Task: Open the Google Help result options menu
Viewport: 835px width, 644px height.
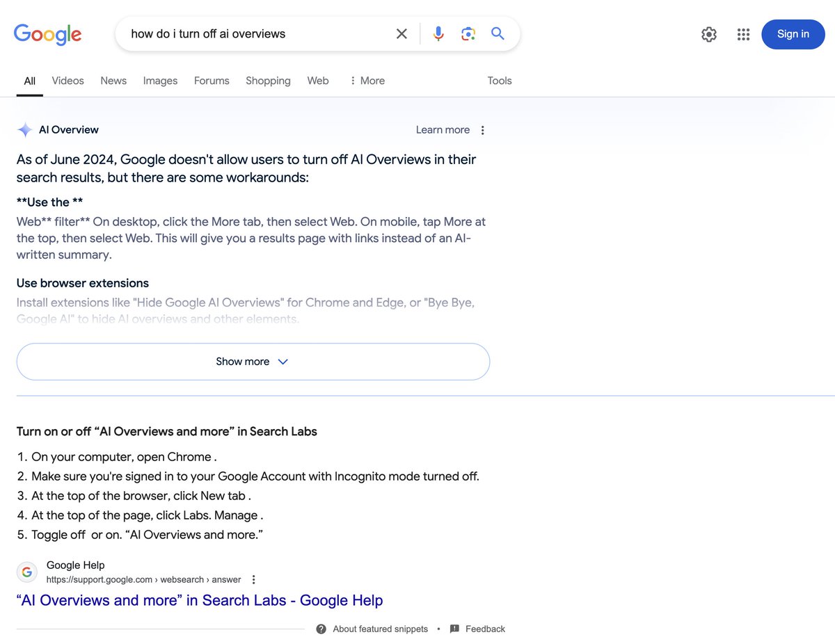Action: (x=254, y=579)
